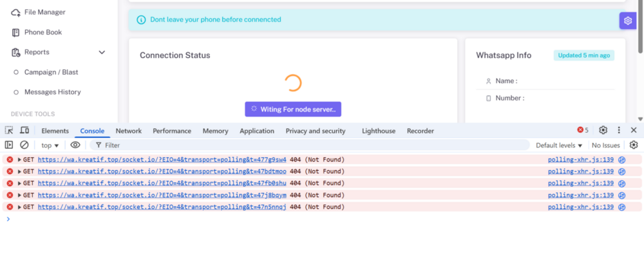Image resolution: width=644 pixels, height=261 pixels.
Task: Open the Privacy and security tab
Action: click(x=316, y=131)
